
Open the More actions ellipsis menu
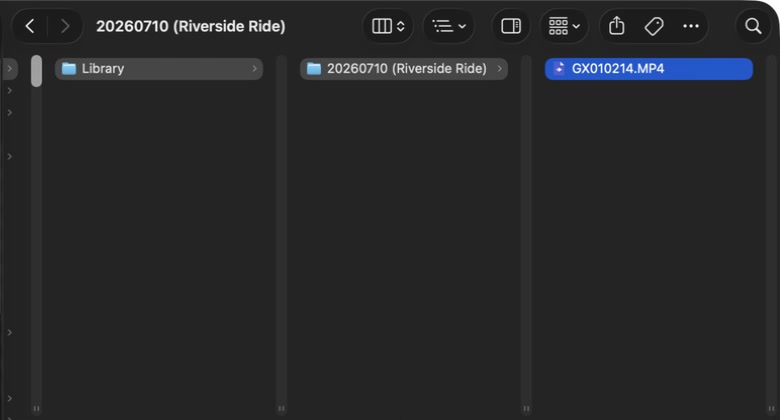tap(691, 26)
